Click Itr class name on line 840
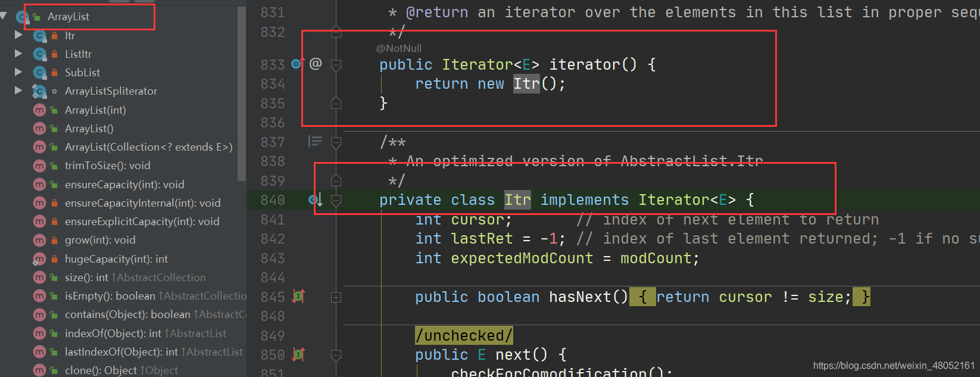 (517, 200)
